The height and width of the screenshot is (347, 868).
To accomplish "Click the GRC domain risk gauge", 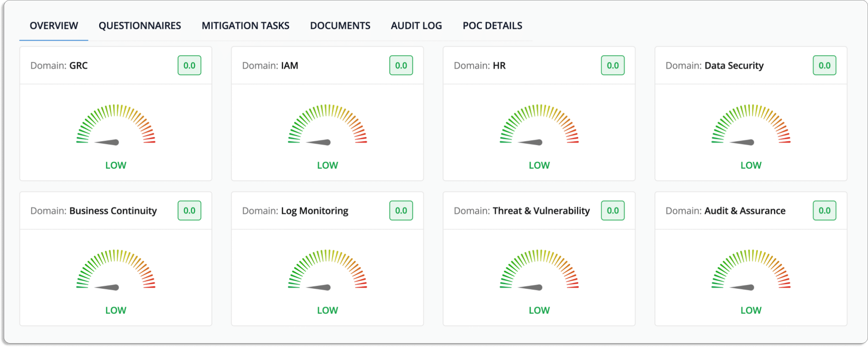I will click(x=116, y=124).
